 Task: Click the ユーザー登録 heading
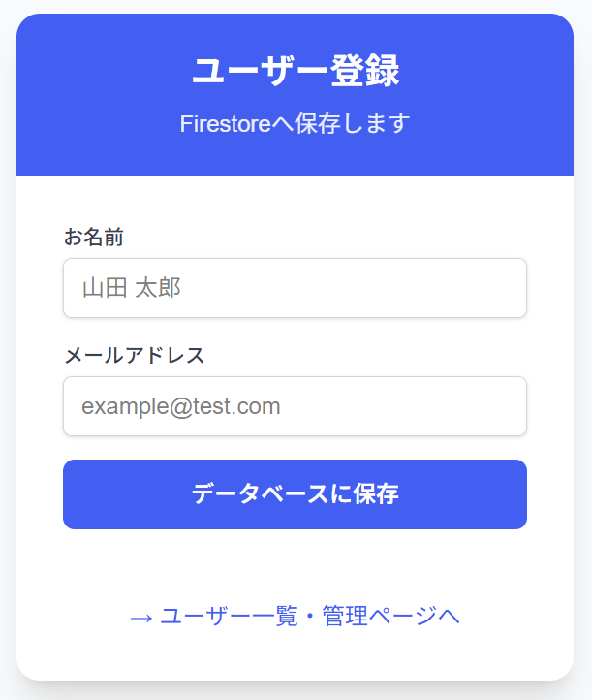295,71
